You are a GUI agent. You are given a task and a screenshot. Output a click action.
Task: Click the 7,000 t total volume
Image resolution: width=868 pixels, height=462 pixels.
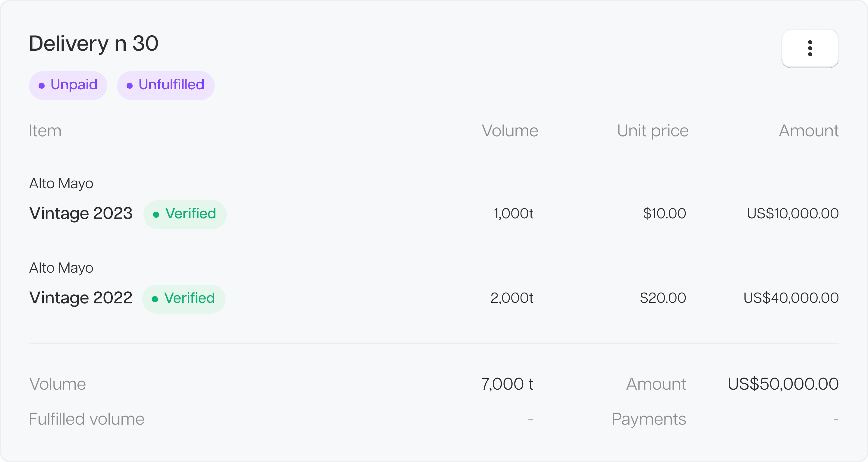click(507, 384)
